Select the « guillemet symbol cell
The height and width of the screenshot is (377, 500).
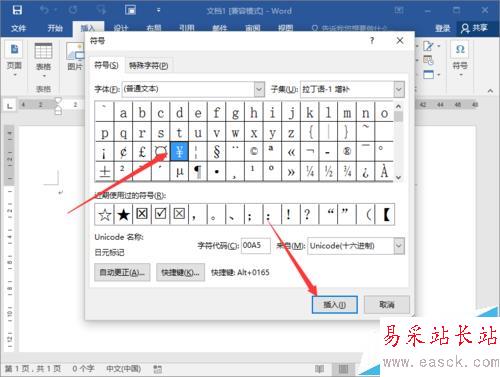291,152
